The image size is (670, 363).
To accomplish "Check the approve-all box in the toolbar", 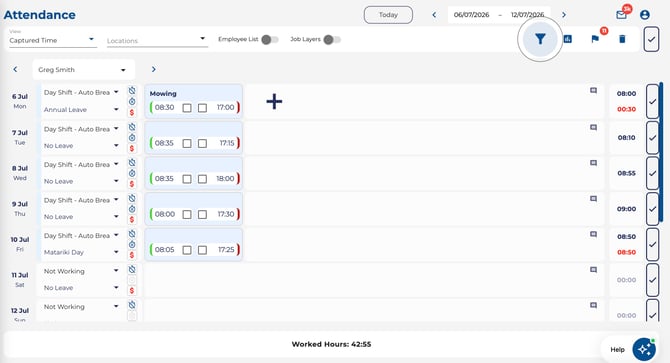I will coord(651,39).
